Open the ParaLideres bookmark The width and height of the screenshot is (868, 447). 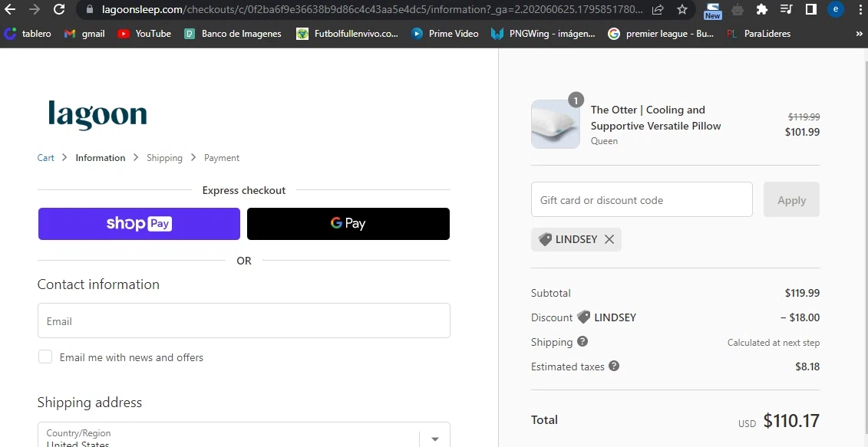pyautogui.click(x=758, y=34)
